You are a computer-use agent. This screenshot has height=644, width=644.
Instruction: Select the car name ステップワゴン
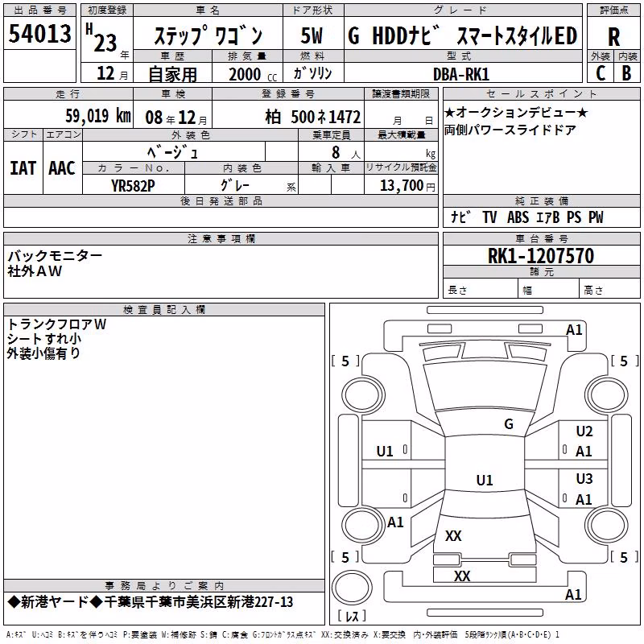pyautogui.click(x=208, y=35)
